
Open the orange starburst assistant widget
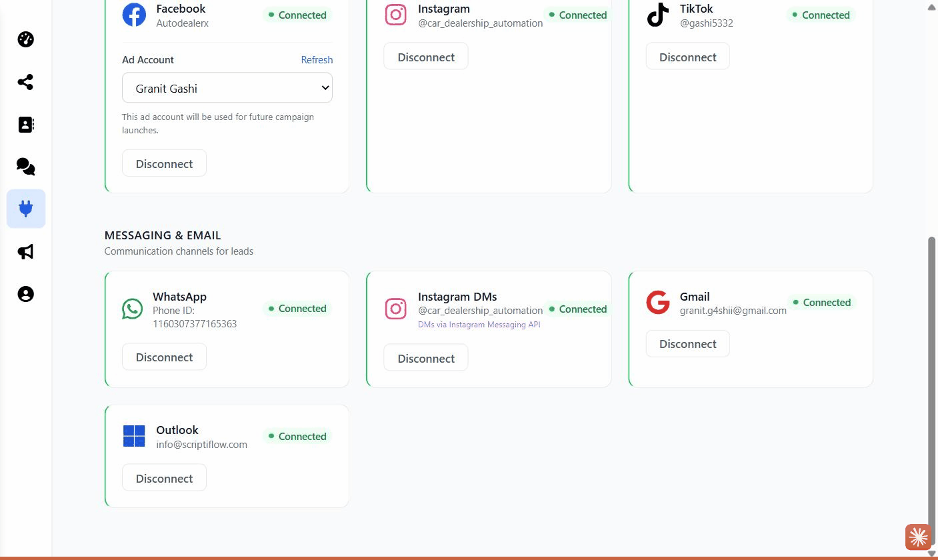(x=918, y=537)
